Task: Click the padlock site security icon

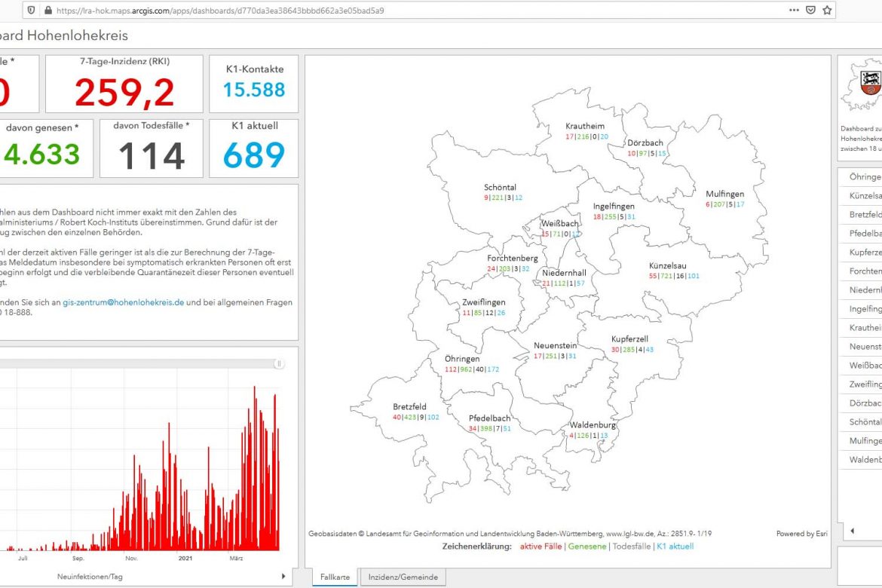Action: [47, 11]
